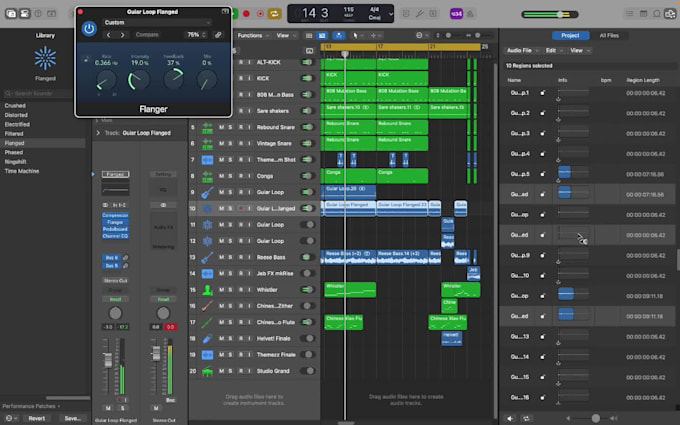Click the Compressor plug-in slot
The image size is (680, 425).
[x=115, y=215]
